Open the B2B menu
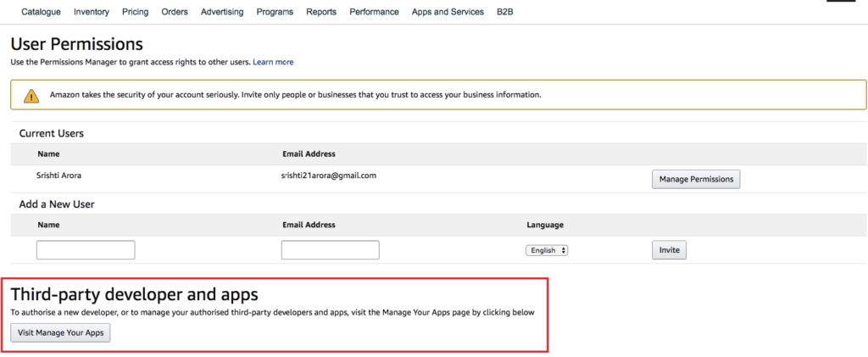868x357 pixels. pos(505,12)
